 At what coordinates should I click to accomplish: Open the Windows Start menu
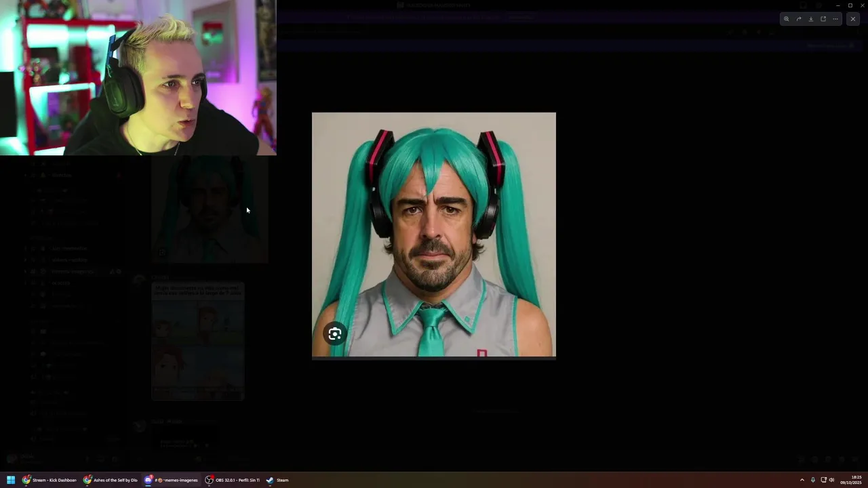pyautogui.click(x=11, y=480)
